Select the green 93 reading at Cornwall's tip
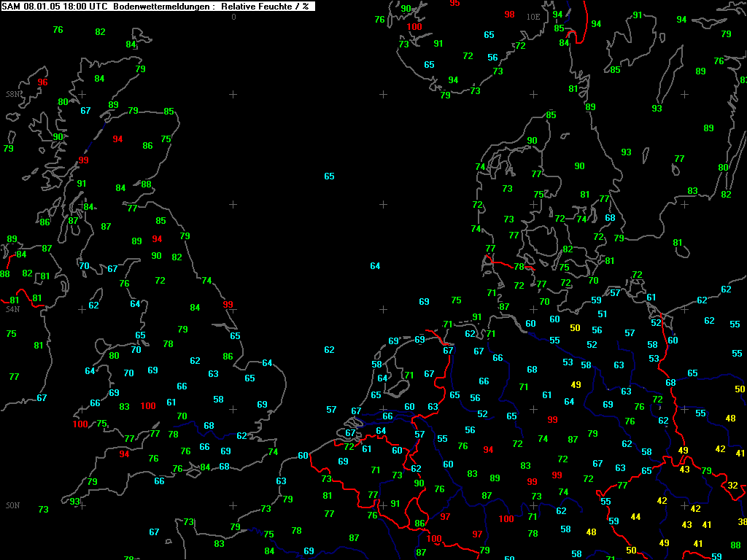 (75, 501)
